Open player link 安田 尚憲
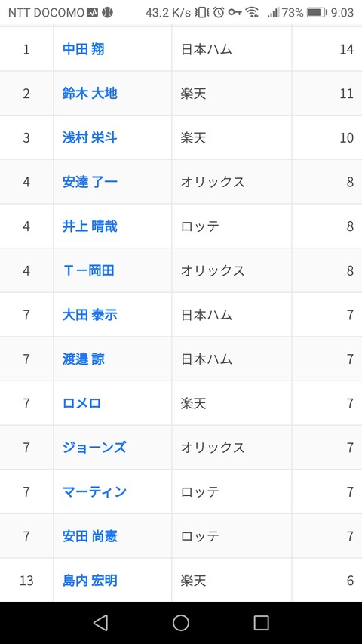 click(x=90, y=536)
